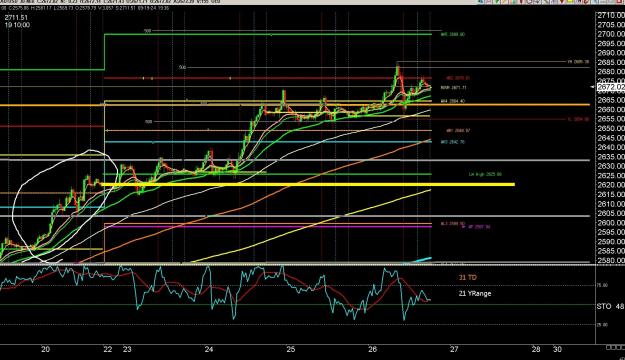Click date 23 on the time axis
Viewport: 625px width, 360px height.
pyautogui.click(x=127, y=350)
